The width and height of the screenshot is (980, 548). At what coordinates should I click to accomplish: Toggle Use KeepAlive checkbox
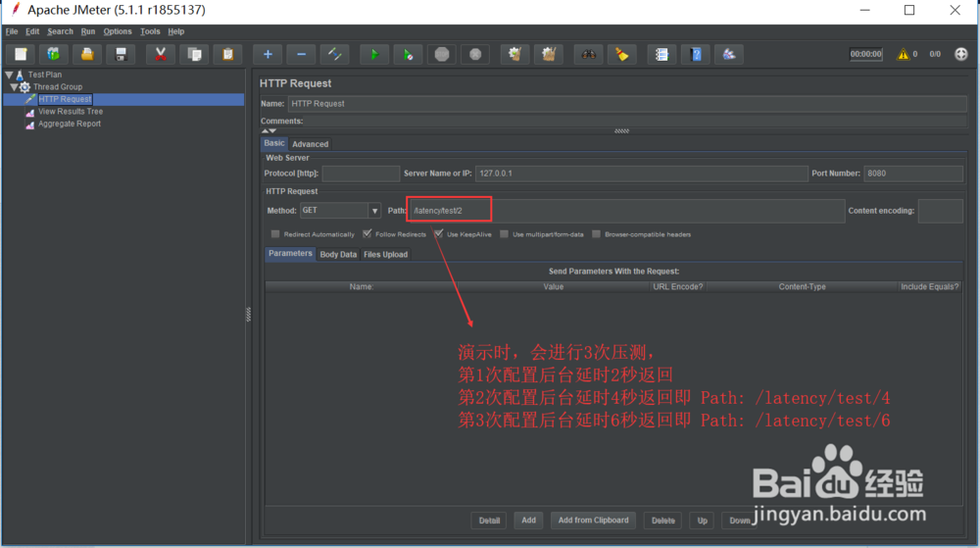click(439, 233)
